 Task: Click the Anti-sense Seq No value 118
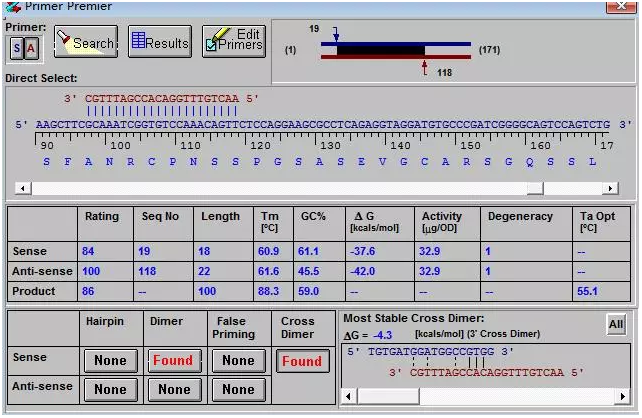click(147, 271)
